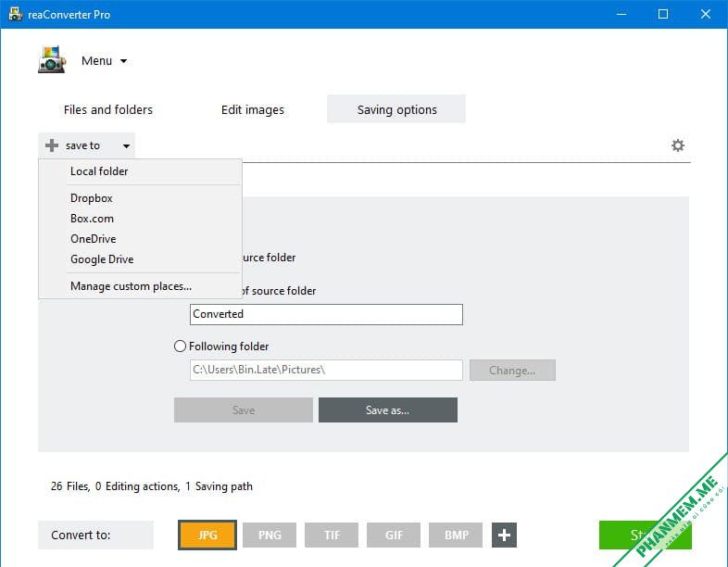Screen dimensions: 728x567
Task: Click the Save as... button
Action: coord(388,410)
